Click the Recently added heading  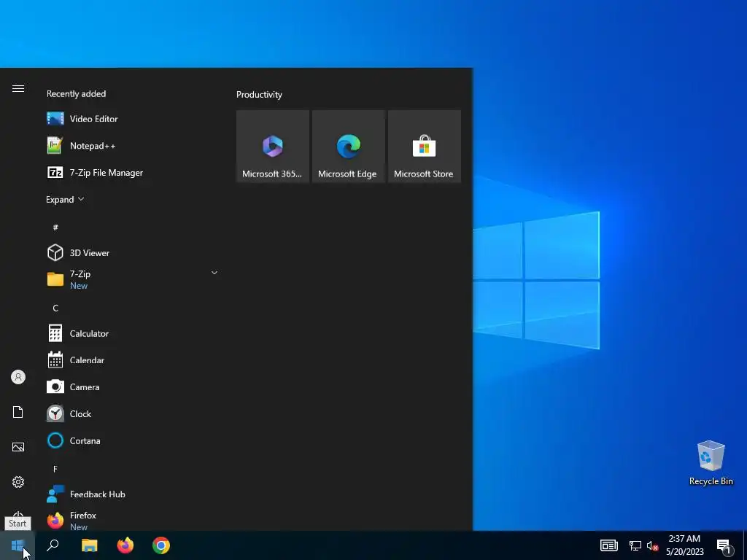(x=76, y=94)
